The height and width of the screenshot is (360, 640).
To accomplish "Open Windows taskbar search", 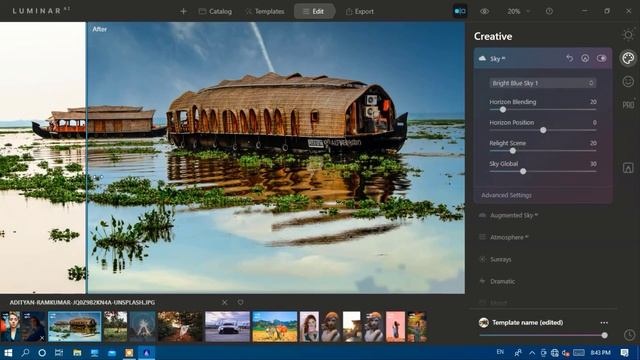I will click(x=25, y=353).
